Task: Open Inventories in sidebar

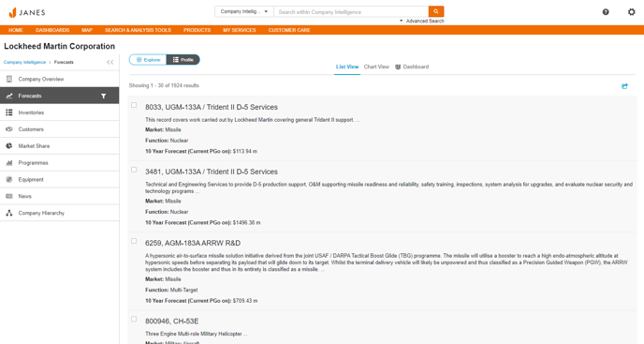Action: pos(60,112)
